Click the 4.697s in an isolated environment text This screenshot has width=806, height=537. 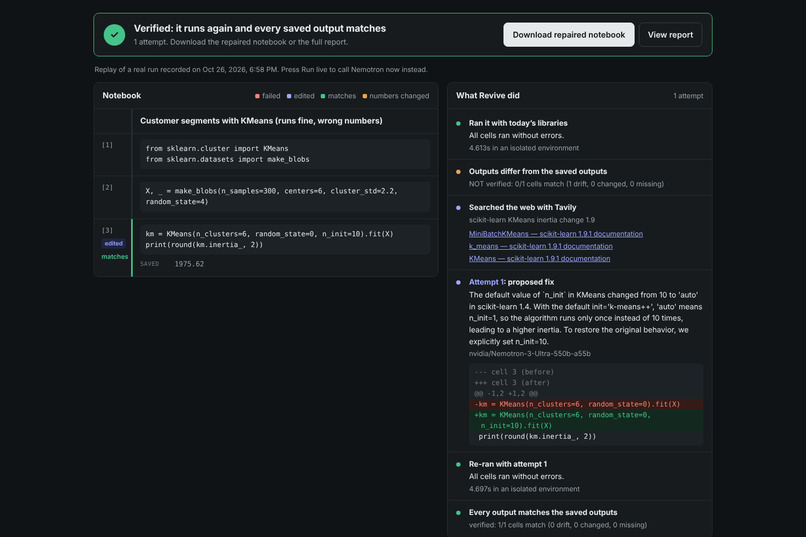[x=524, y=489]
